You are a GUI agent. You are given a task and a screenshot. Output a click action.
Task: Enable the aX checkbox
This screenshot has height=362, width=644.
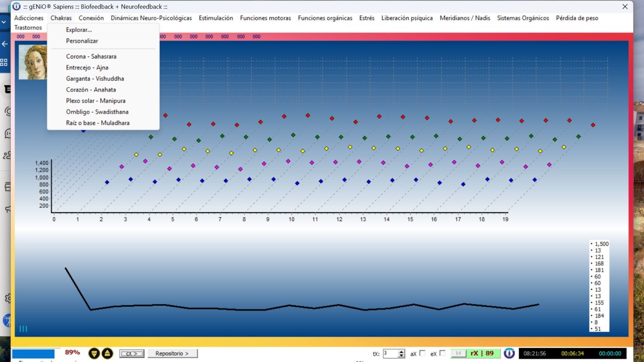tap(422, 353)
